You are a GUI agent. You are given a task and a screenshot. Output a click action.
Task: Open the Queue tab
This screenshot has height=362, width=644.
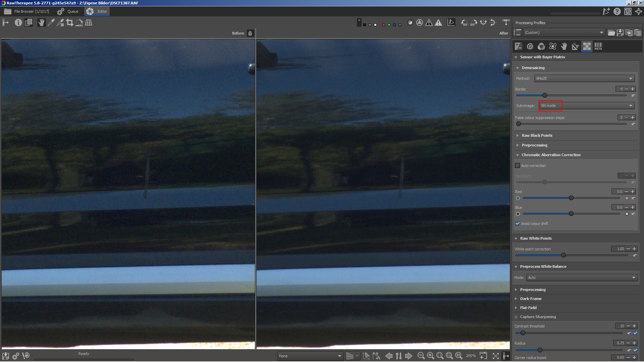(x=68, y=11)
